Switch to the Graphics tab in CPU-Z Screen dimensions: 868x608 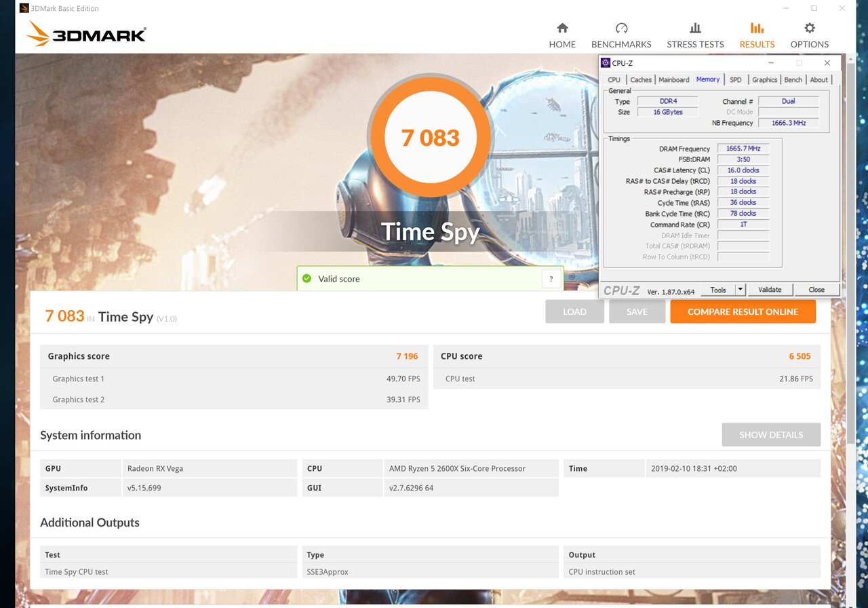coord(765,79)
